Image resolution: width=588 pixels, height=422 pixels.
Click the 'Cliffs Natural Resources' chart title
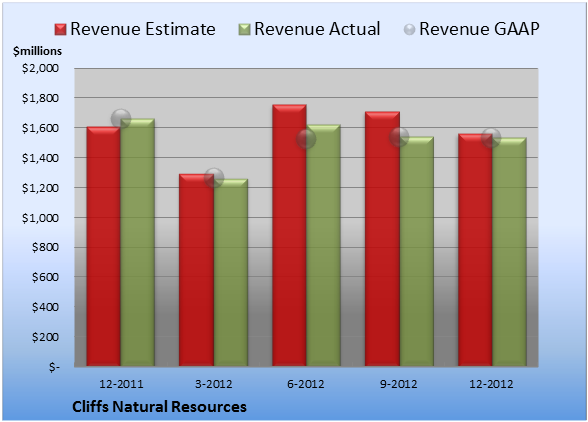159,407
